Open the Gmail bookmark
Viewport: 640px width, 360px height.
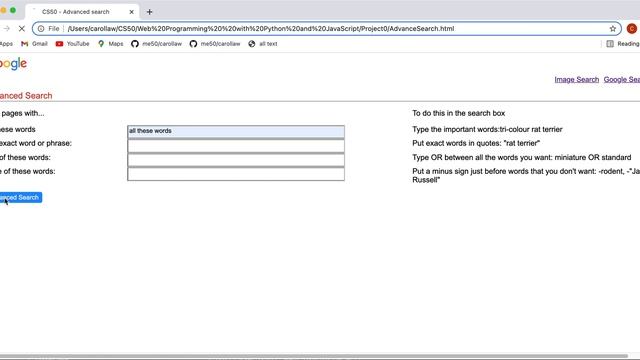tap(34, 44)
